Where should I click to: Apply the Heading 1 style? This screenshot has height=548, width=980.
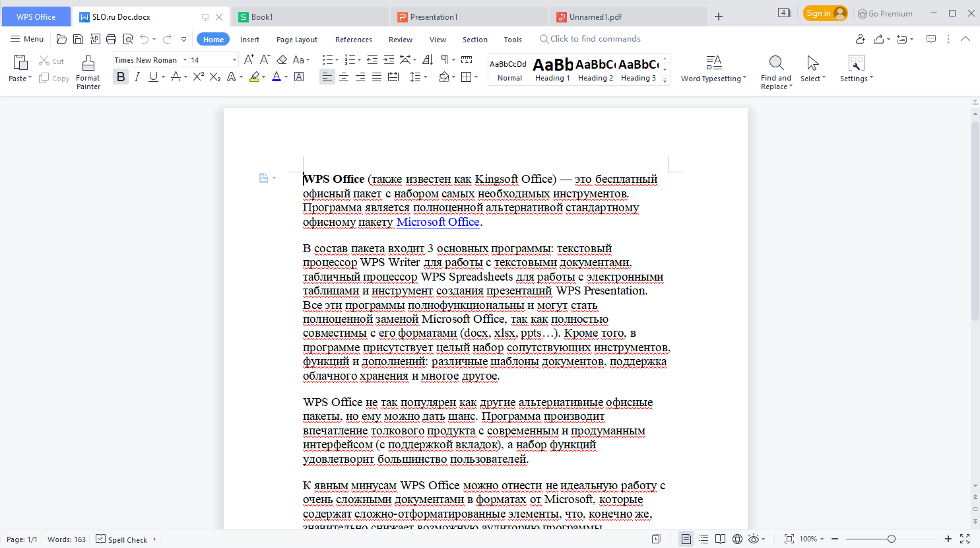(552, 69)
